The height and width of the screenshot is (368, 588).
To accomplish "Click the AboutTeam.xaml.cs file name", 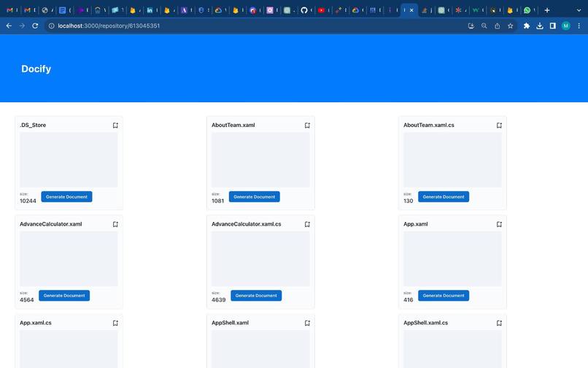I will [x=429, y=125].
